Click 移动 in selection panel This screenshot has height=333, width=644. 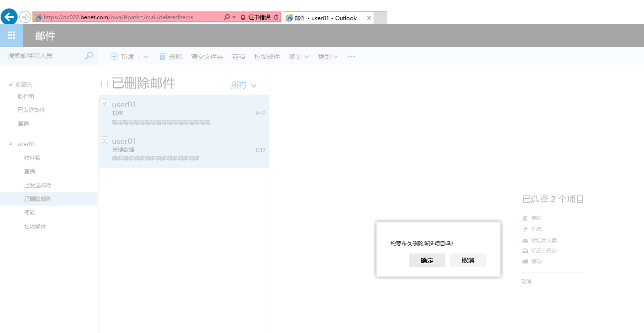[x=537, y=261]
